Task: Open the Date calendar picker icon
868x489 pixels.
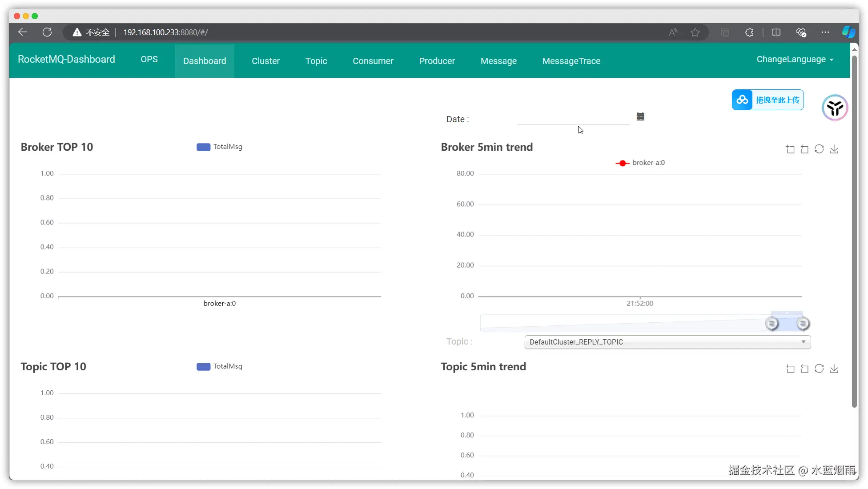Action: (x=640, y=116)
